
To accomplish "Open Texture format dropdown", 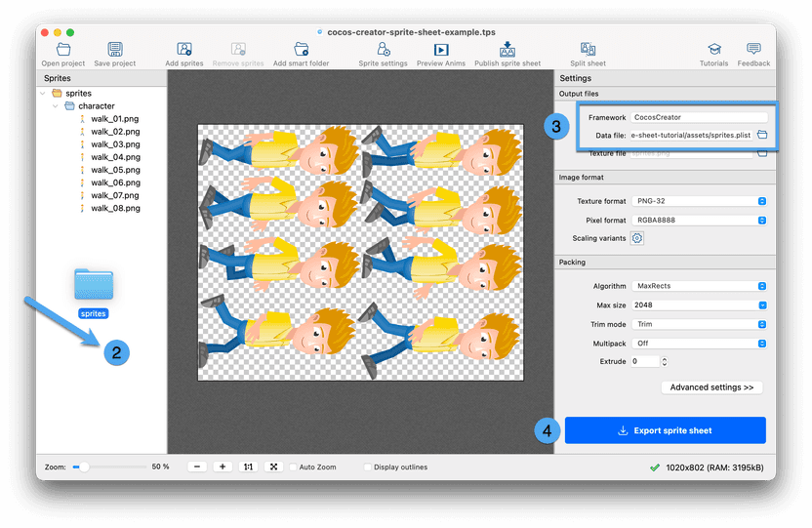I will click(x=699, y=201).
